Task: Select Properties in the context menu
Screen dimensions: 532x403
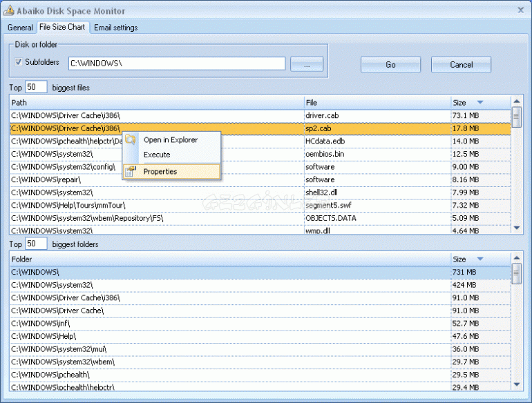Action: (x=171, y=172)
